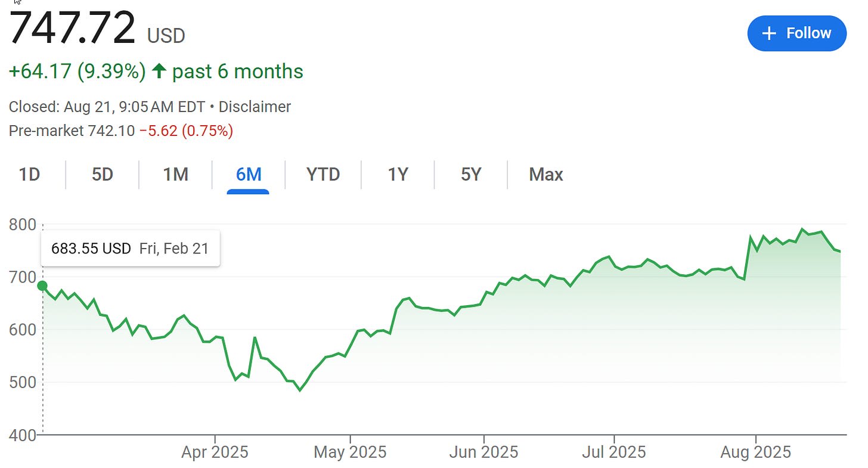Select the 6M range tab

pyautogui.click(x=249, y=175)
